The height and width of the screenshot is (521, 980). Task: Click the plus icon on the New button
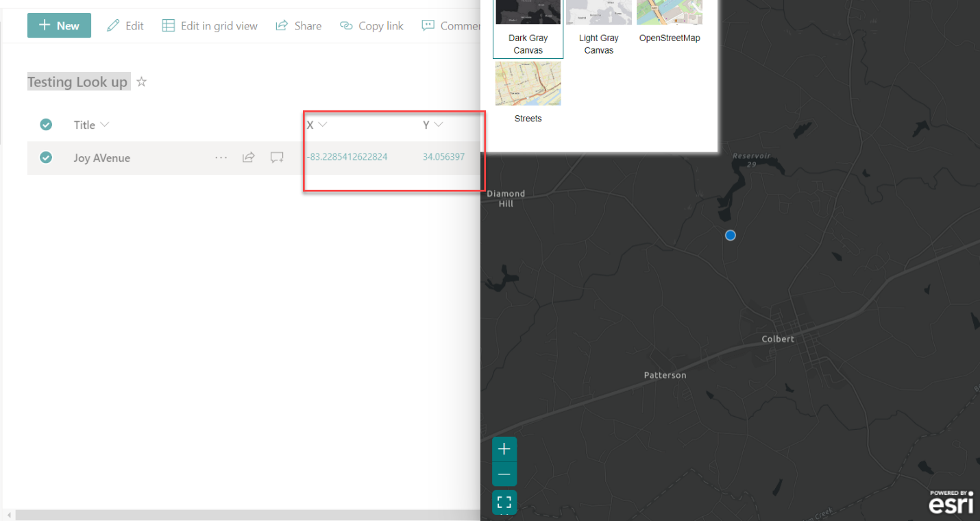click(42, 25)
